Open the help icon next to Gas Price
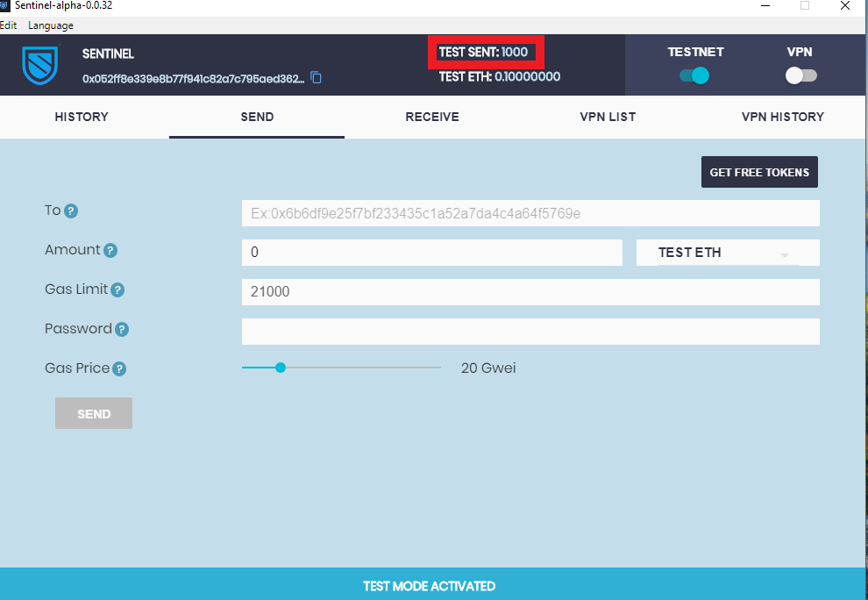The image size is (868, 600). [119, 369]
